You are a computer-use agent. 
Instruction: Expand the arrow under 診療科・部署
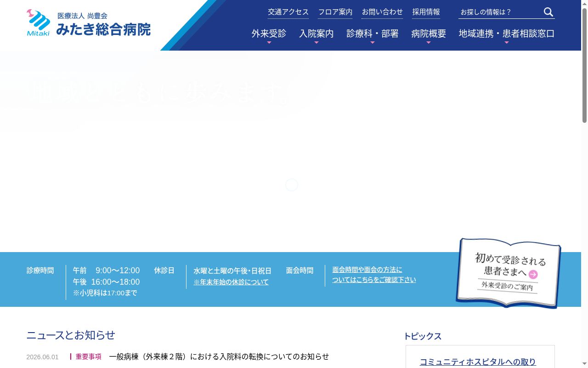(x=373, y=42)
